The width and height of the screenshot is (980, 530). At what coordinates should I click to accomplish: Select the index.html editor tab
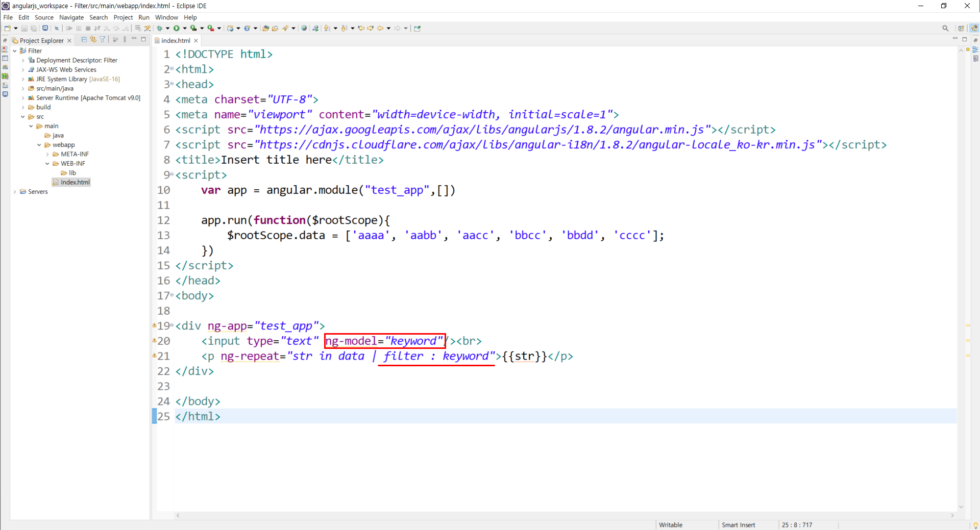176,40
